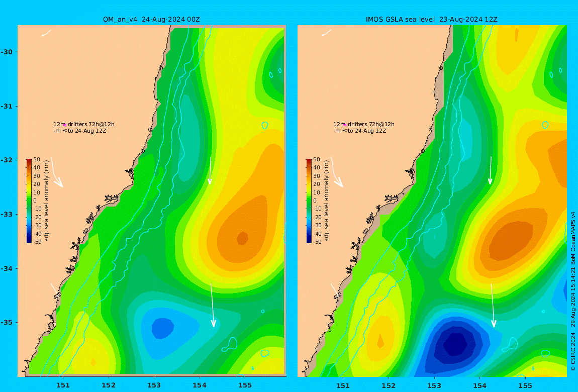The width and height of the screenshot is (578, 392).
Task: Click the left map's 'adj. sea level anomaly (cm)' label
Action: pos(46,201)
